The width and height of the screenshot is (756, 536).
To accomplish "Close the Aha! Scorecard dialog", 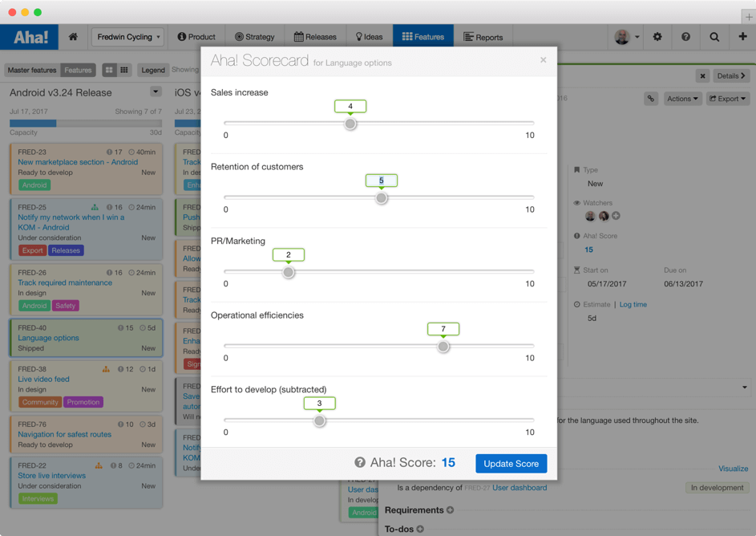I will (543, 60).
